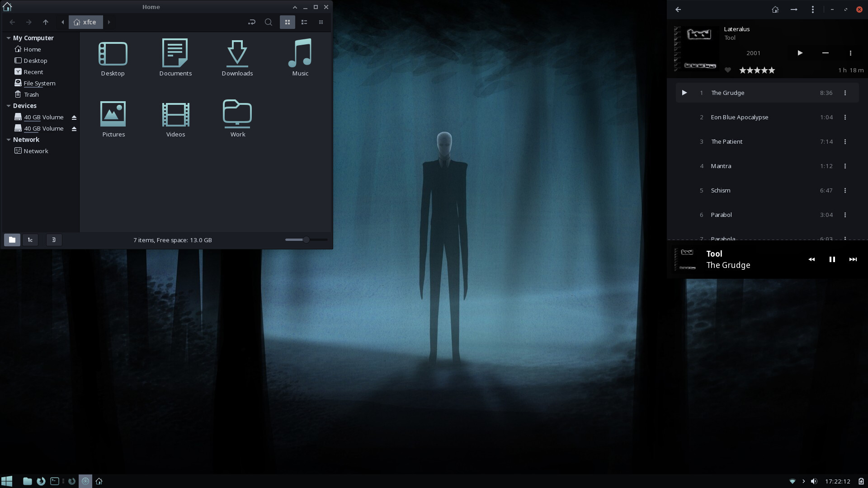Viewport: 868px width, 488px height.
Task: Open options menu for The Patient track
Action: tap(845, 141)
